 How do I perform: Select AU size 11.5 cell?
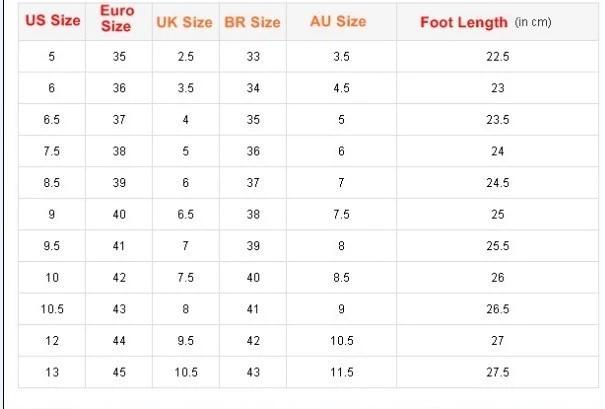point(342,372)
